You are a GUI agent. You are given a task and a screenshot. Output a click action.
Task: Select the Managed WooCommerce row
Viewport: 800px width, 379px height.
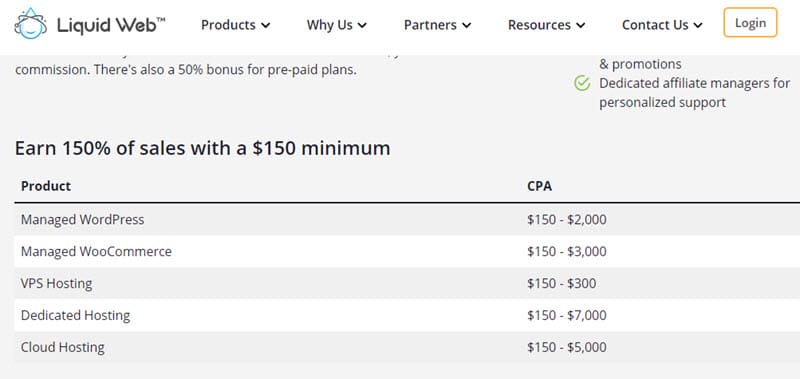pyautogui.click(x=407, y=251)
